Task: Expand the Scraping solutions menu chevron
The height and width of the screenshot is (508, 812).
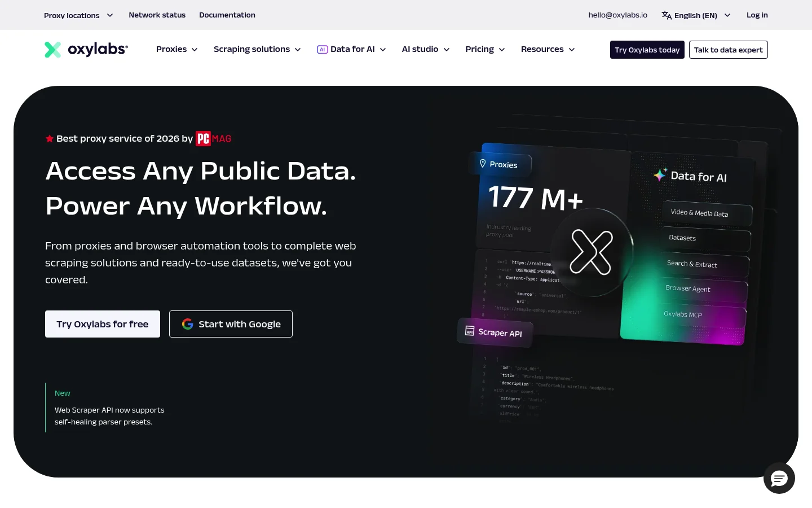Action: (298, 50)
